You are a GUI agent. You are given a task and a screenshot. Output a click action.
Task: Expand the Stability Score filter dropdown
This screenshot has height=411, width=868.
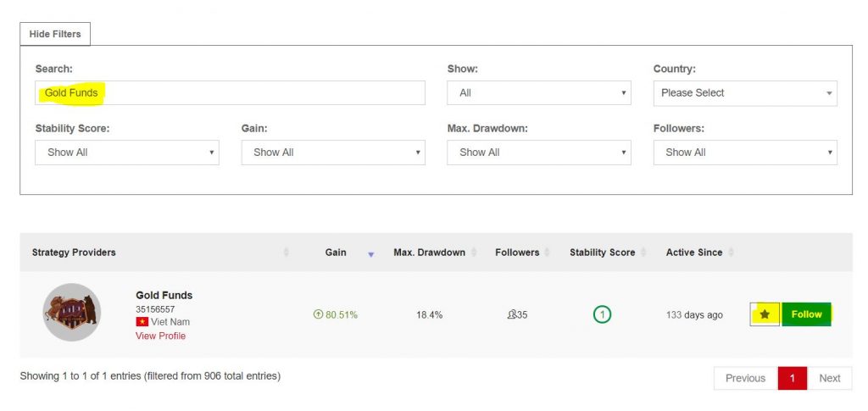click(126, 153)
